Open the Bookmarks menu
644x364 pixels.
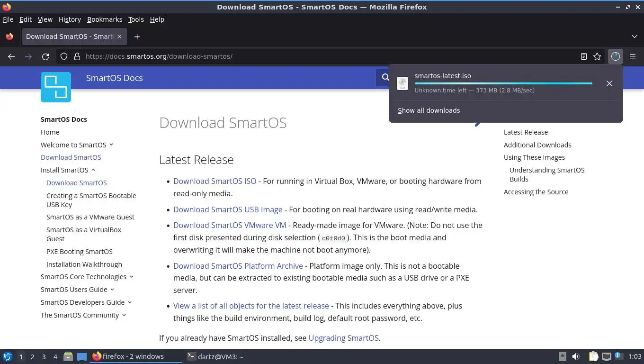click(105, 19)
